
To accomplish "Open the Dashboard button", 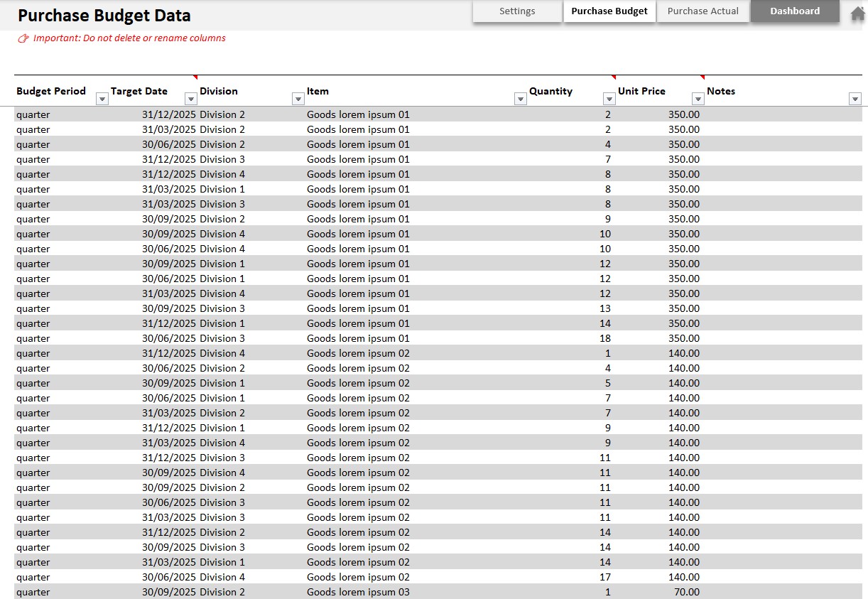I will click(795, 11).
